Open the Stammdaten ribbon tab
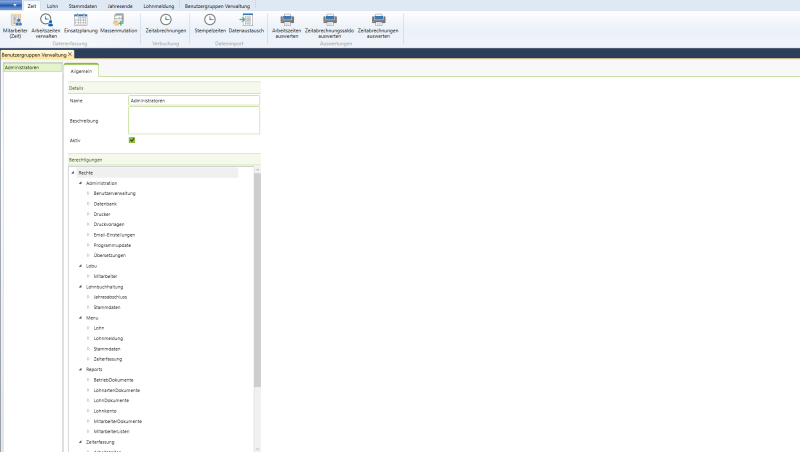This screenshot has height=452, width=800. (x=83, y=6)
